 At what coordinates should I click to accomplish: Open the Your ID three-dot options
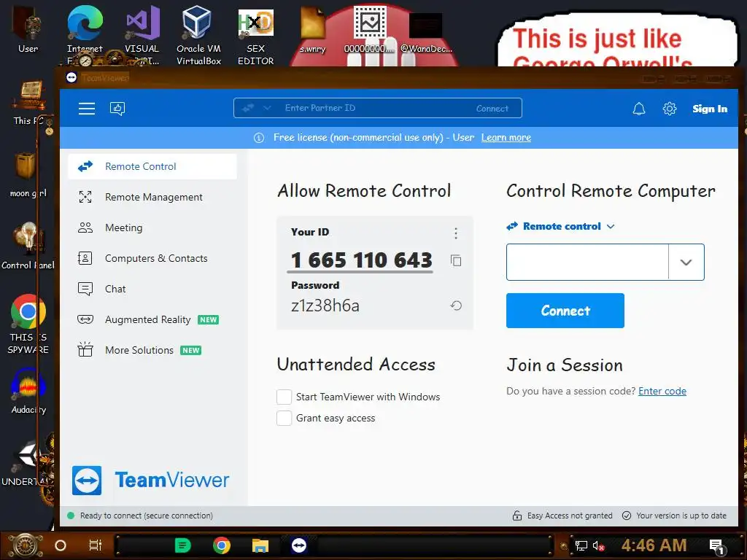pyautogui.click(x=456, y=233)
